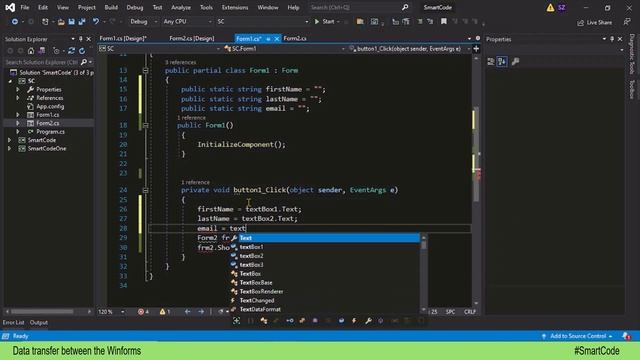Viewport: 640px width, 360px height.
Task: Click the red error count indicator
Action: point(143,312)
